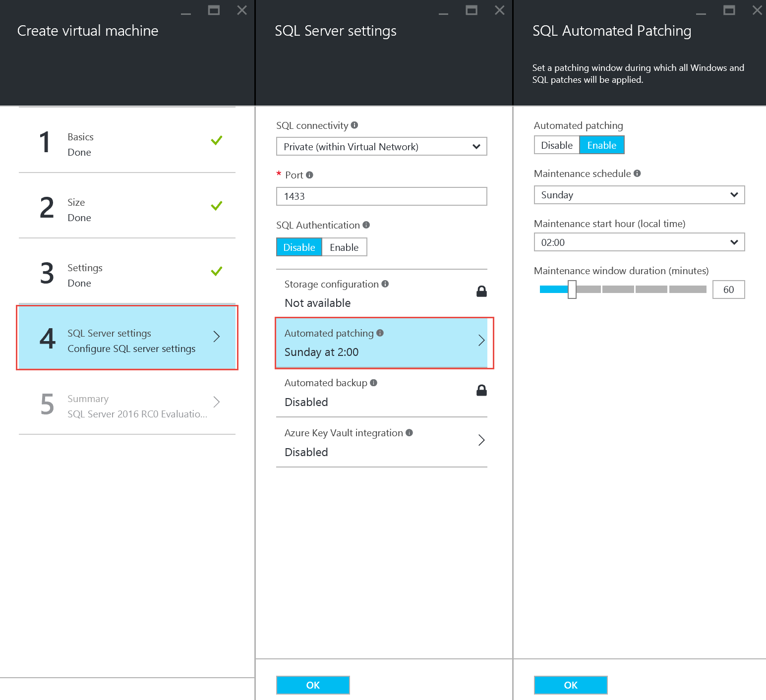Open the Maintenance start hour dropdown
This screenshot has width=766, height=700.
[639, 242]
